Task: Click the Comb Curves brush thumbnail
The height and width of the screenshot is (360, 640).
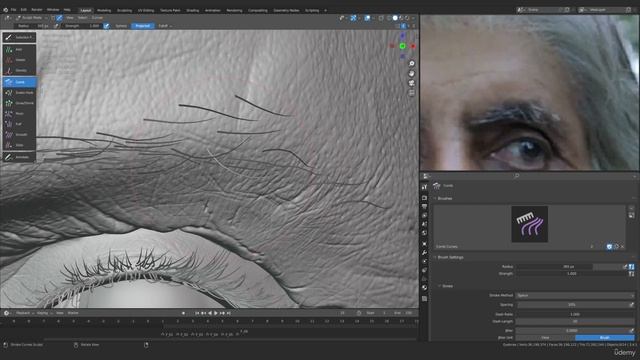Action: pyautogui.click(x=529, y=224)
